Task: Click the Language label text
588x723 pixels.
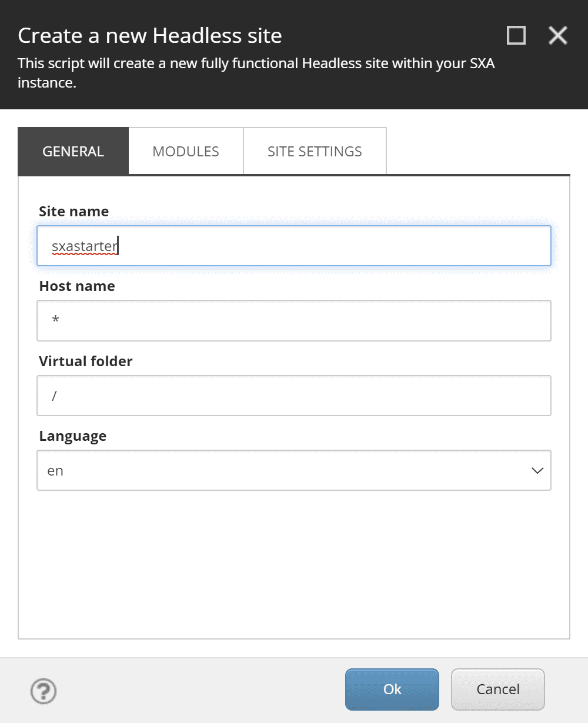Action: click(73, 436)
